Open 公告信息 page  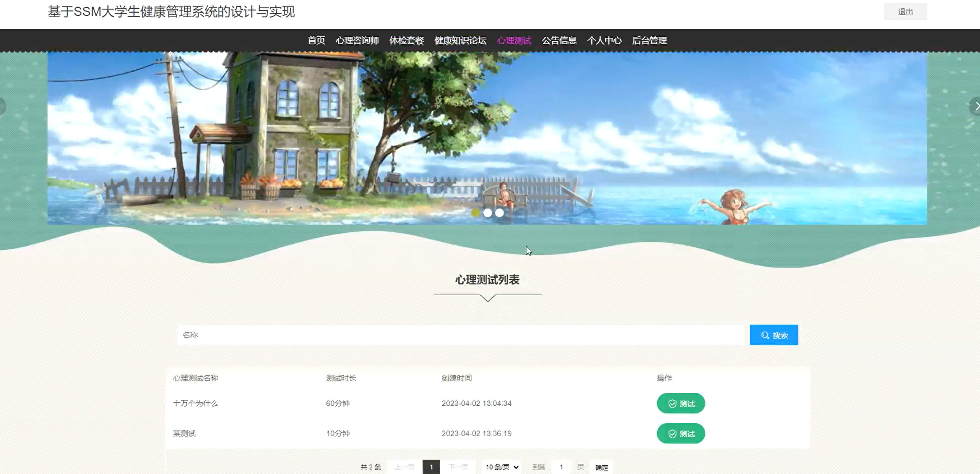coord(559,40)
